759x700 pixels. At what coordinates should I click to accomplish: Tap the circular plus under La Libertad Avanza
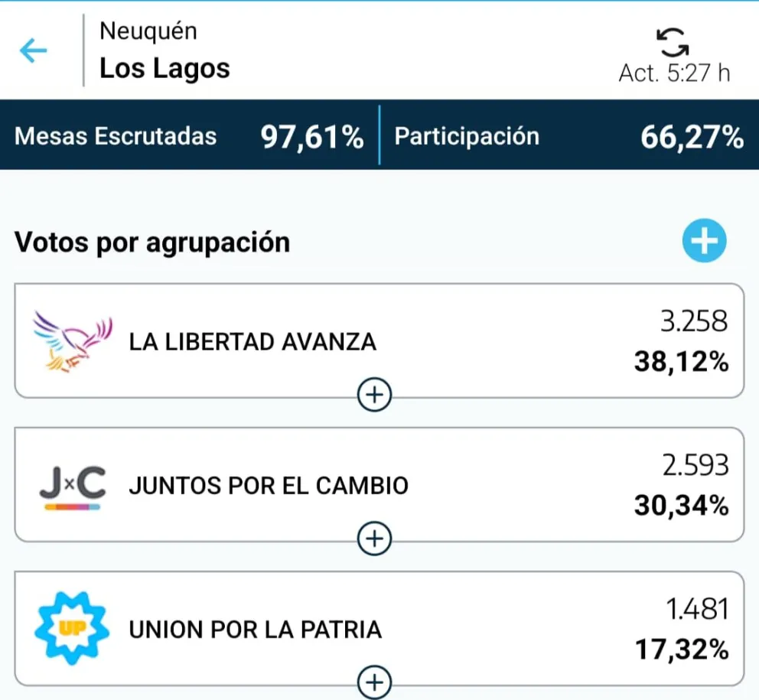click(374, 395)
